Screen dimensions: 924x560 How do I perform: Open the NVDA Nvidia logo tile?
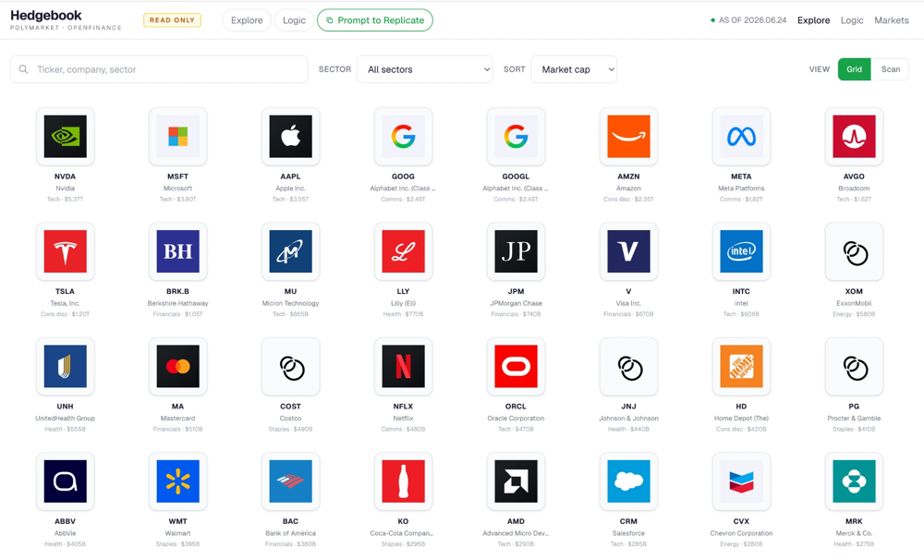pos(65,136)
